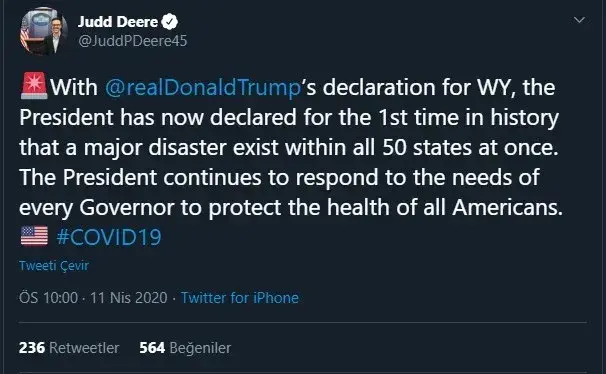Open the Twitter for iPhone source link

tap(240, 298)
